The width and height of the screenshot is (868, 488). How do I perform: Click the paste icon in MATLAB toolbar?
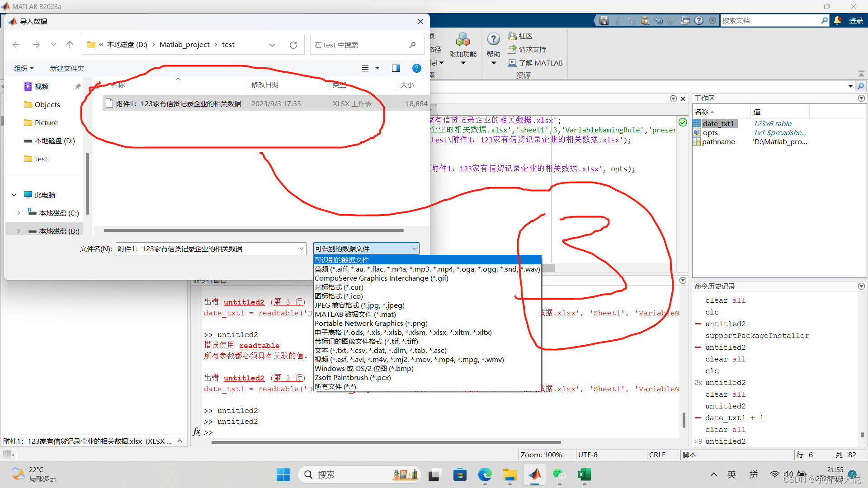645,20
